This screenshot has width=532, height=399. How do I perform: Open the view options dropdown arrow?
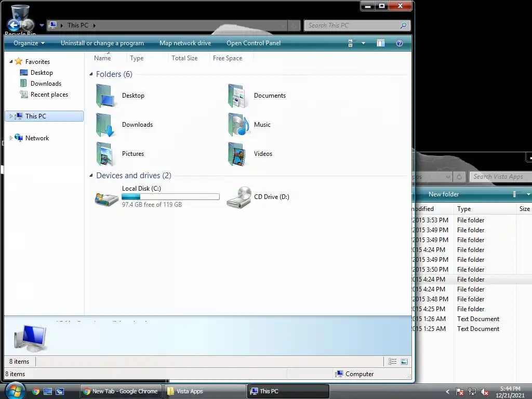click(363, 43)
